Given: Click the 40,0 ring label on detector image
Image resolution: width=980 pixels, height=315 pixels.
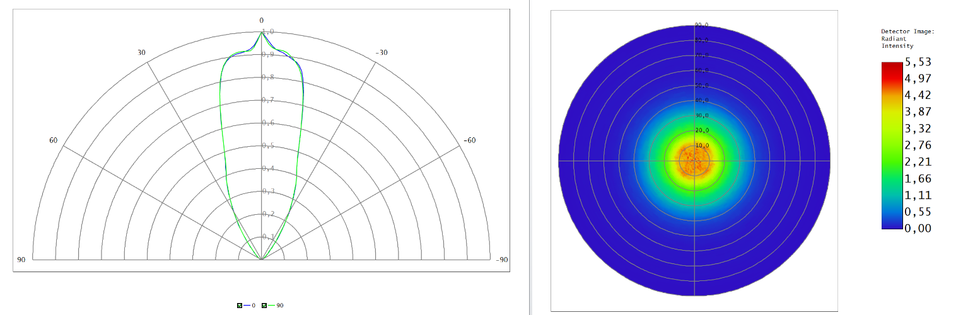Looking at the screenshot, I should tap(701, 100).
